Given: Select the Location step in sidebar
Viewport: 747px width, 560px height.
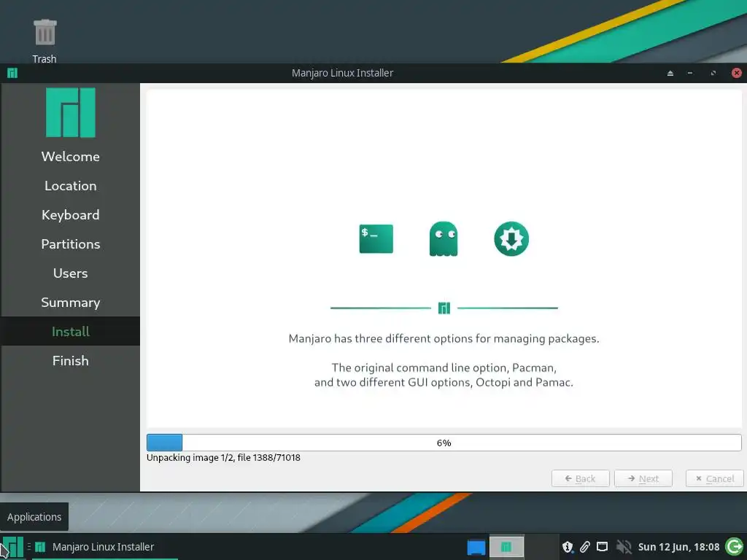Looking at the screenshot, I should (x=71, y=186).
